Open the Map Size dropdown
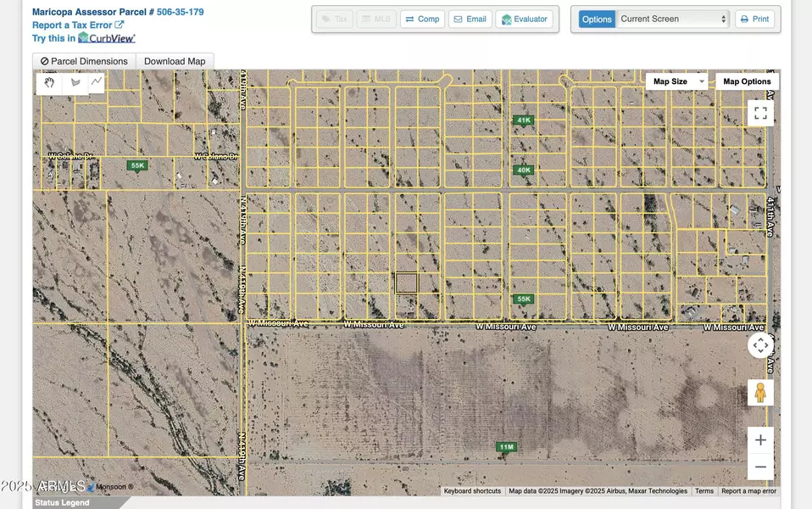 (x=676, y=81)
